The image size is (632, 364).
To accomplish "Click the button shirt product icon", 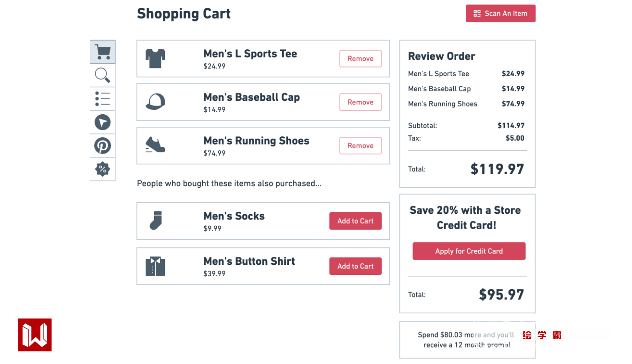I will click(155, 266).
